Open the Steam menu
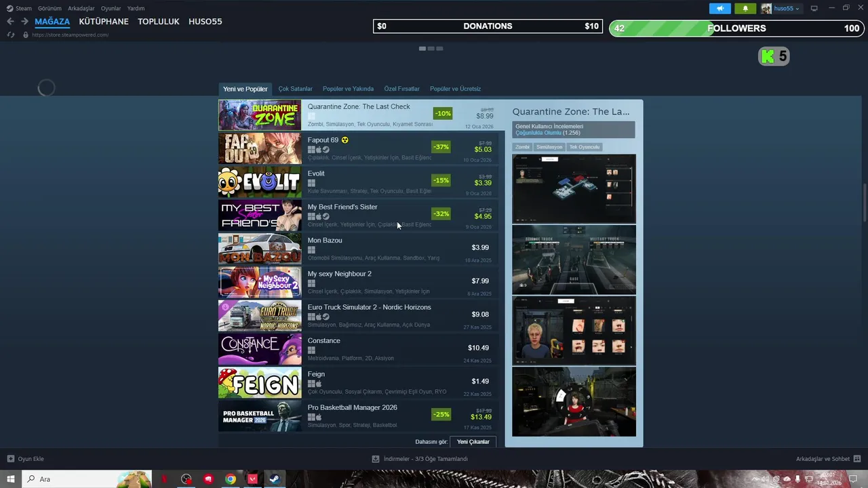This screenshot has width=868, height=488. coord(19,8)
